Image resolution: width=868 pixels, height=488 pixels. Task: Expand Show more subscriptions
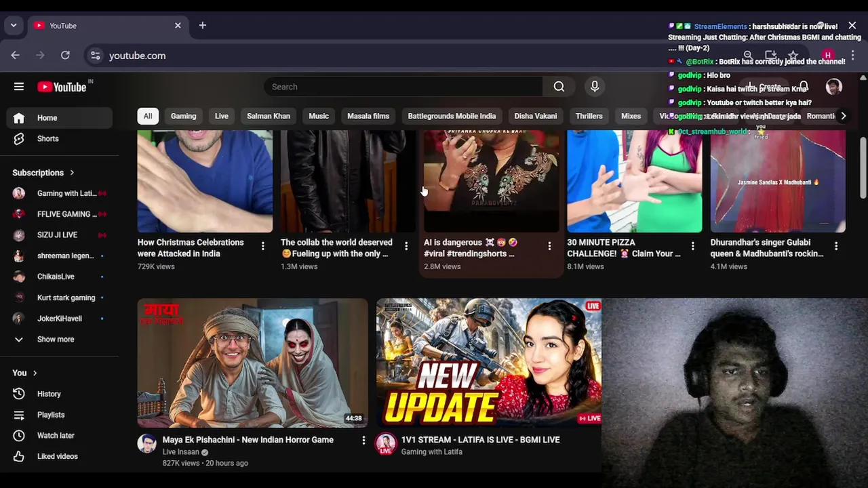tap(60, 339)
